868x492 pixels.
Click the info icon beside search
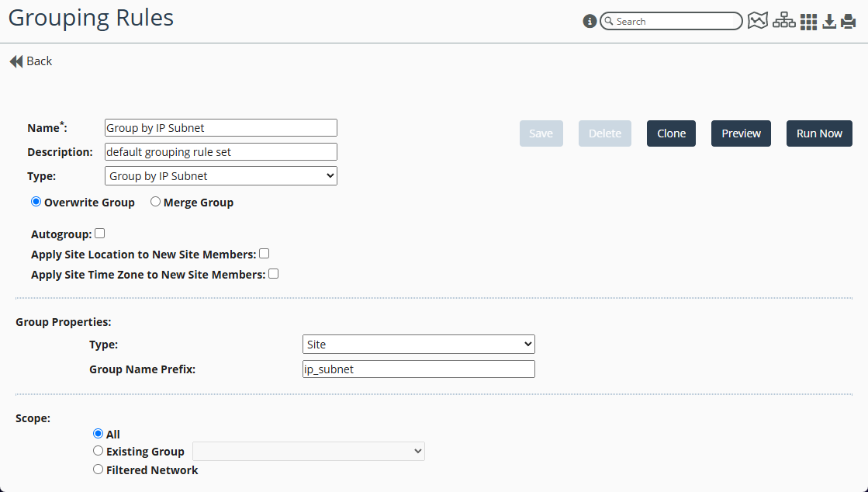(590, 22)
